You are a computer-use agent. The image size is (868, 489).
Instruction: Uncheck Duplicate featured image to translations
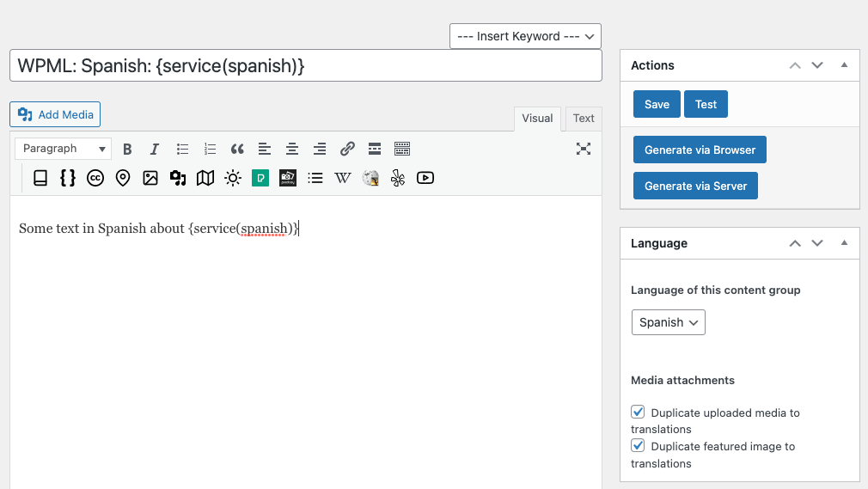coord(638,446)
